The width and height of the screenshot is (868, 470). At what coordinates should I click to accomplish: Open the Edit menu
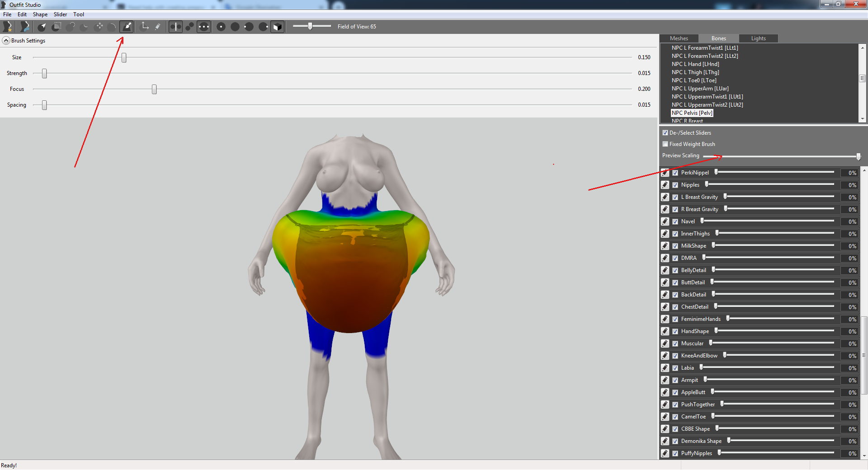click(22, 14)
